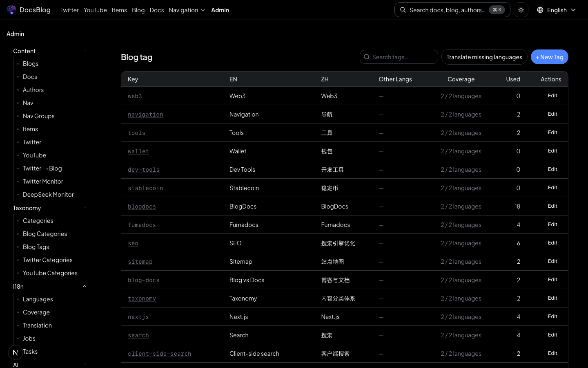
Task: Select Blog Categories in sidebar
Action: coord(45,234)
